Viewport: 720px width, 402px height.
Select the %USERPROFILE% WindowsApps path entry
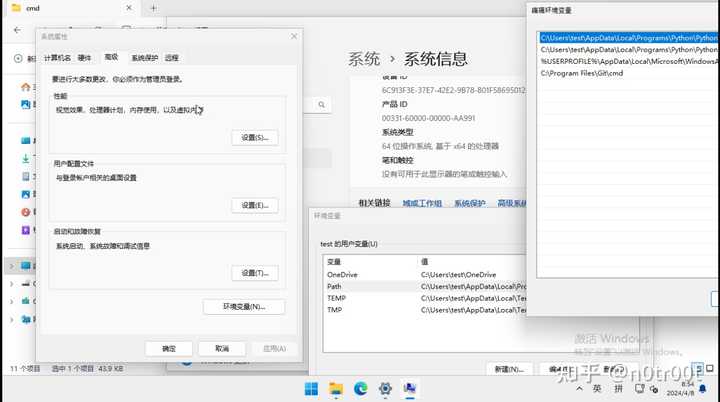click(628, 61)
